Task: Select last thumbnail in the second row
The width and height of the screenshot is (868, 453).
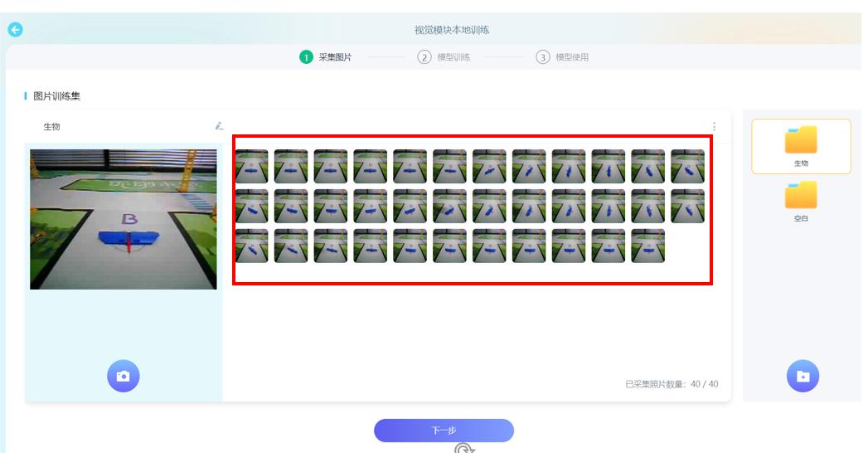Action: pyautogui.click(x=687, y=206)
